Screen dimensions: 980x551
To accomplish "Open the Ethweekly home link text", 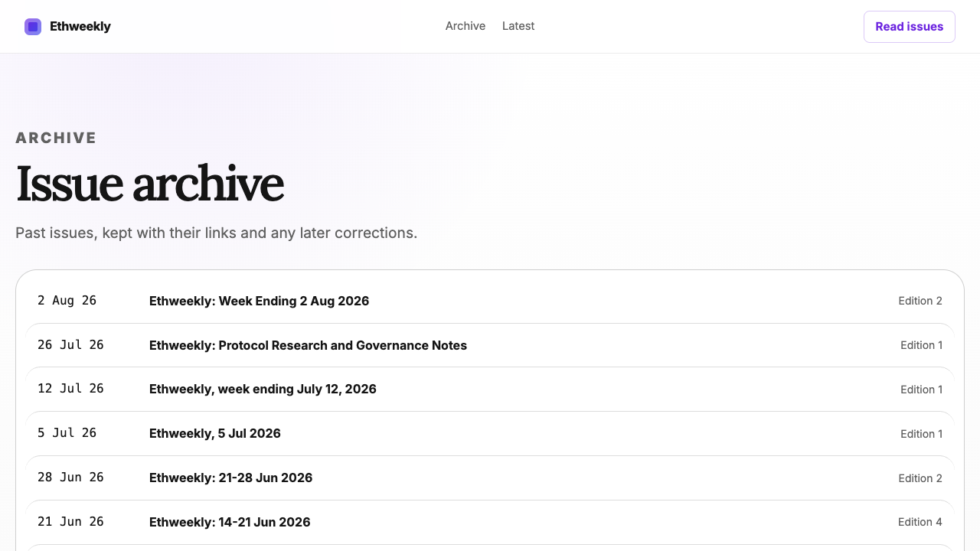I will 80,27.
